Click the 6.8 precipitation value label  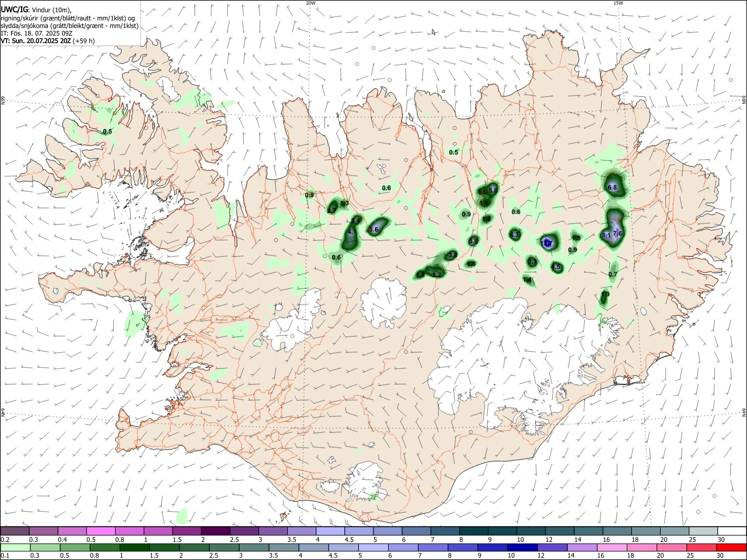[x=612, y=188]
